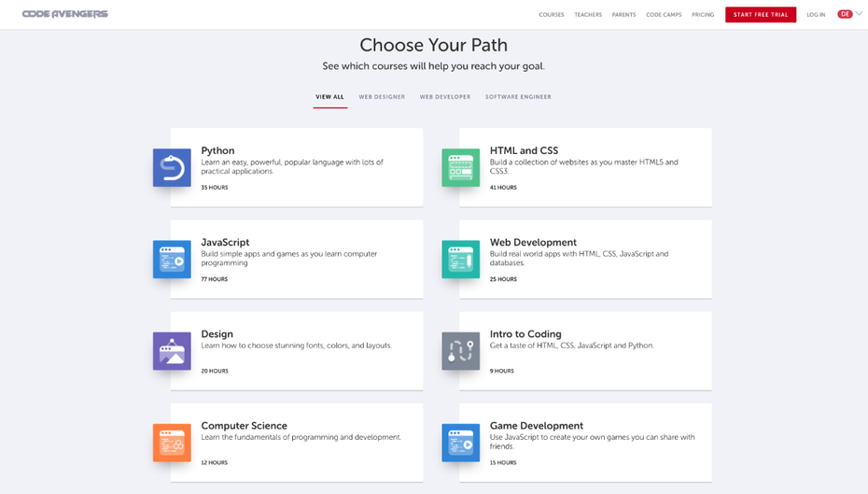Select the Intro to Coding icon
This screenshot has width=868, height=494.
pos(460,351)
